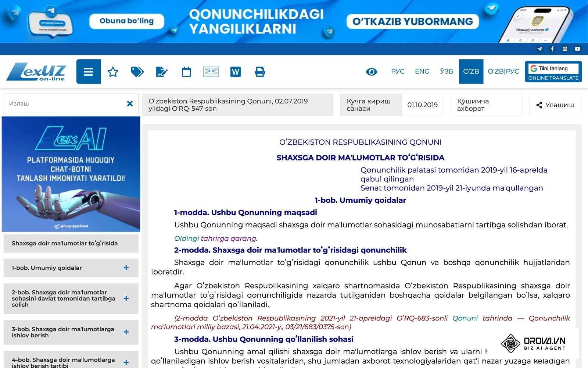
Task: Click the tags icon in toolbar
Action: 137,72
